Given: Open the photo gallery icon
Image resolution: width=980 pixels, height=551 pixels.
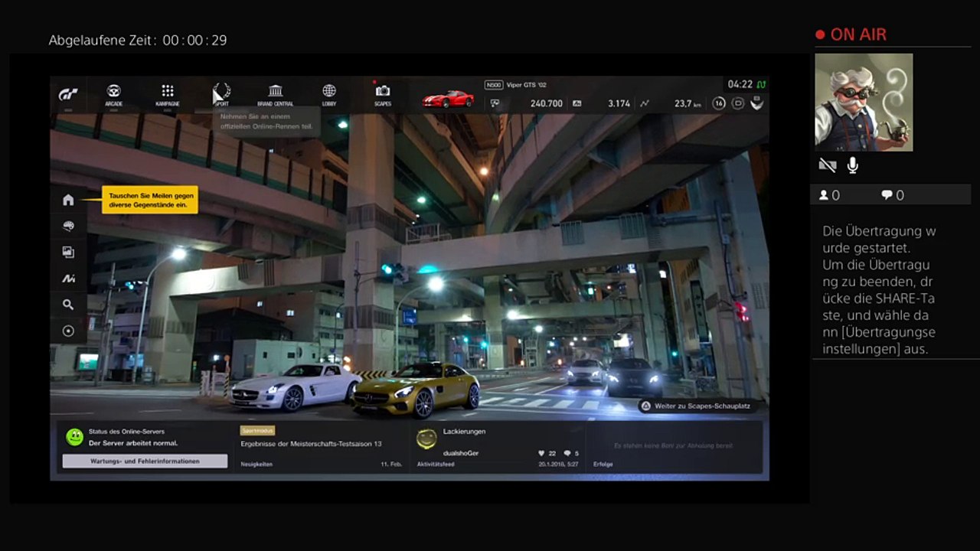Looking at the screenshot, I should (68, 252).
